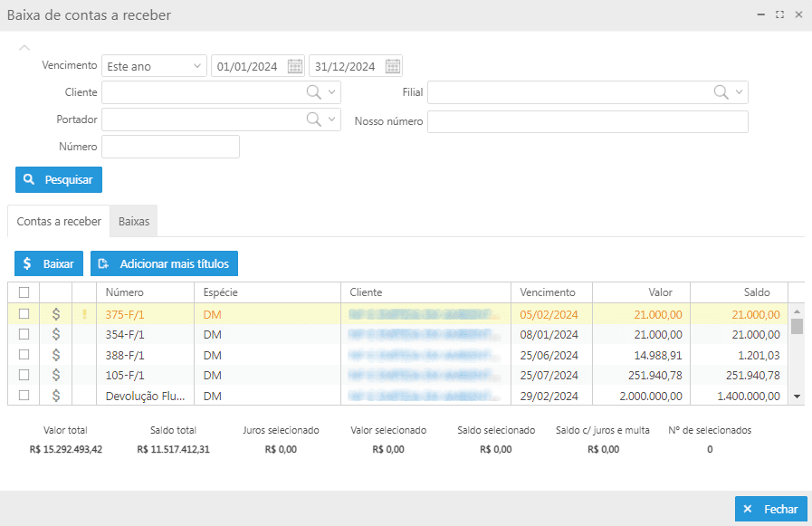Click the Pesquisar button
Image resolution: width=812 pixels, height=526 pixels.
tap(59, 180)
